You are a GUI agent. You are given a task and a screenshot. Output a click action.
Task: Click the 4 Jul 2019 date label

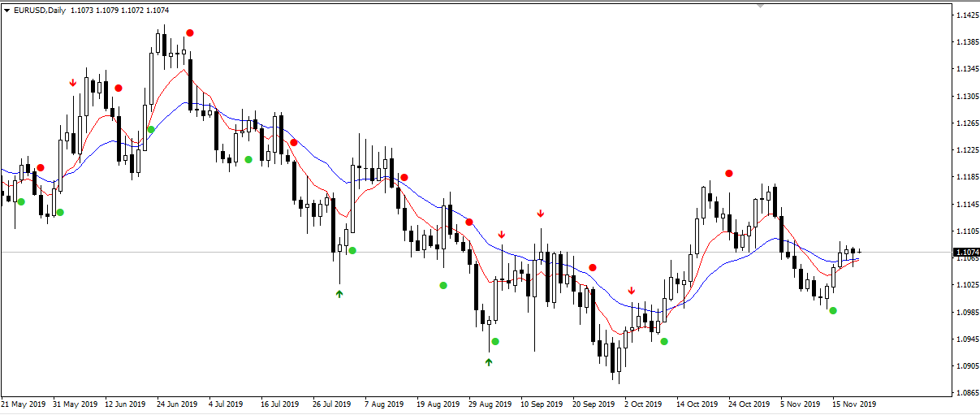pyautogui.click(x=226, y=404)
